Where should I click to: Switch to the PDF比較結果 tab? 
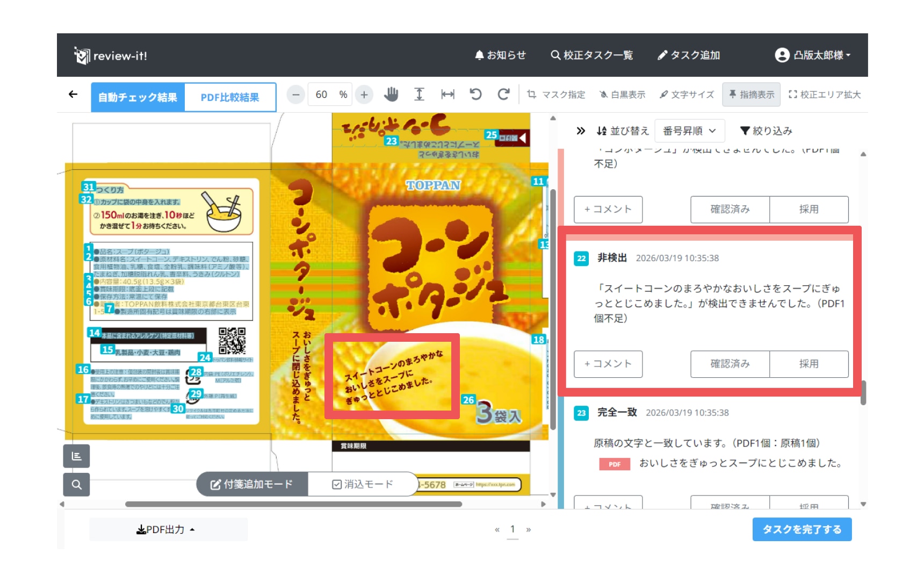click(x=230, y=97)
